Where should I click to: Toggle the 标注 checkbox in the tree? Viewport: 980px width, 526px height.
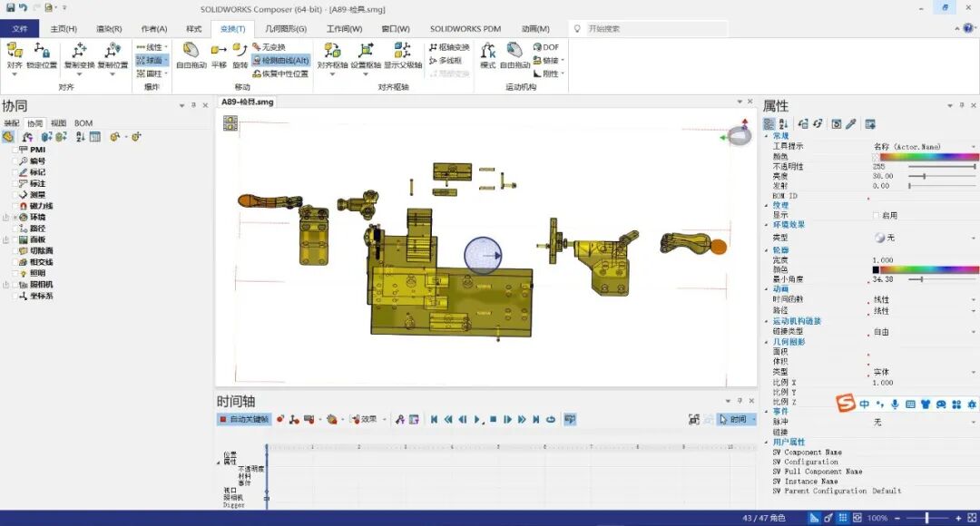click(x=14, y=184)
